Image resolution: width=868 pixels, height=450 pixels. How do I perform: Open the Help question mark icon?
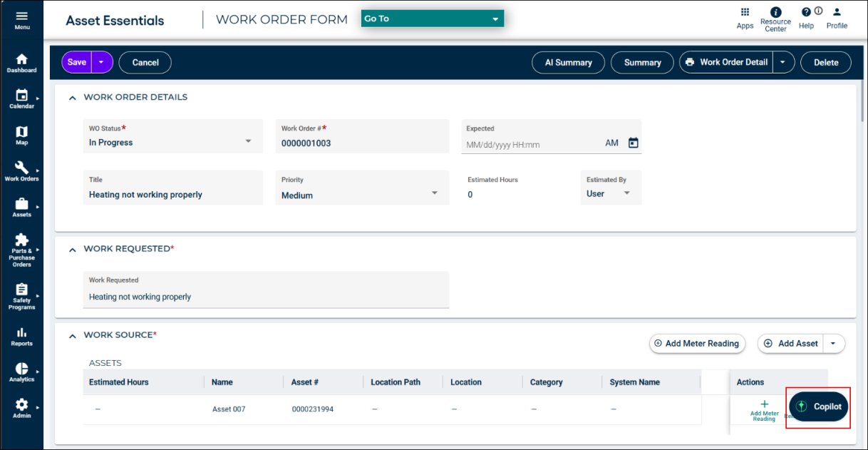click(806, 12)
